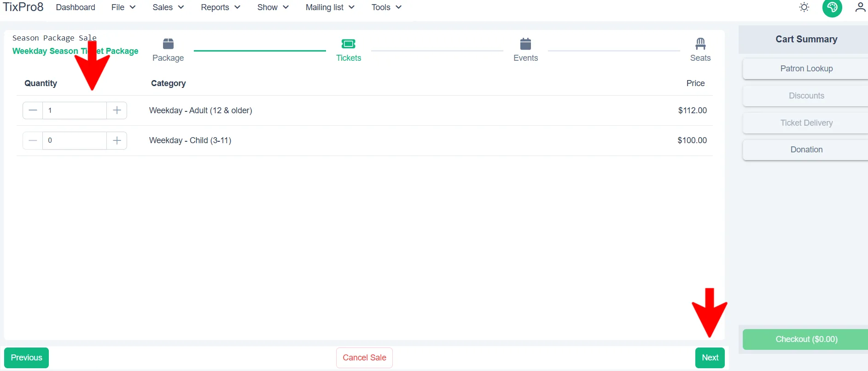Select the Tickets step label
The image size is (868, 371).
[349, 58]
